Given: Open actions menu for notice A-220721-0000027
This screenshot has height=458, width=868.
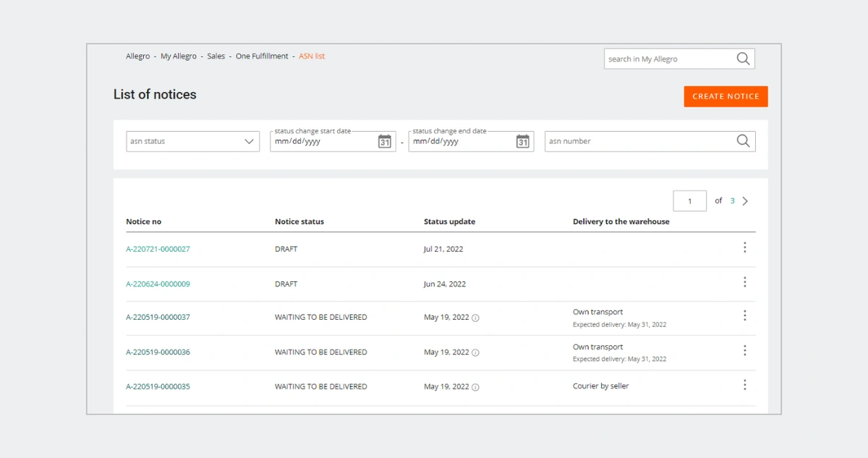Looking at the screenshot, I should [x=744, y=248].
